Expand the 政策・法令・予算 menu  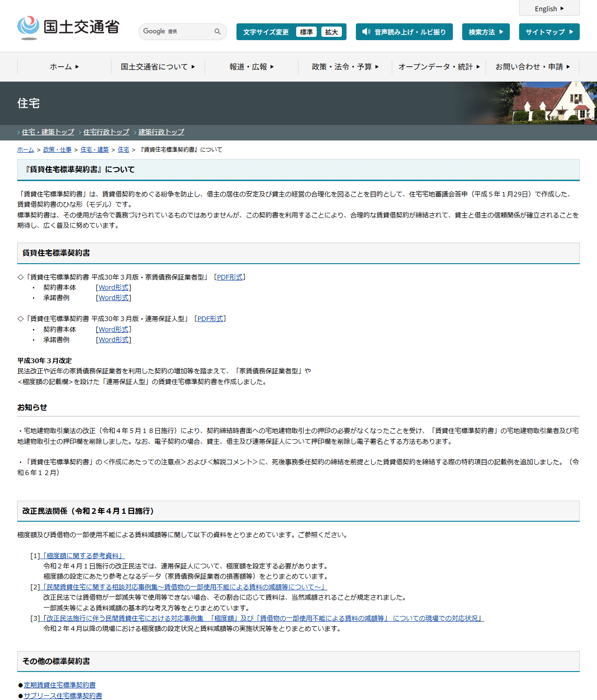tap(345, 67)
